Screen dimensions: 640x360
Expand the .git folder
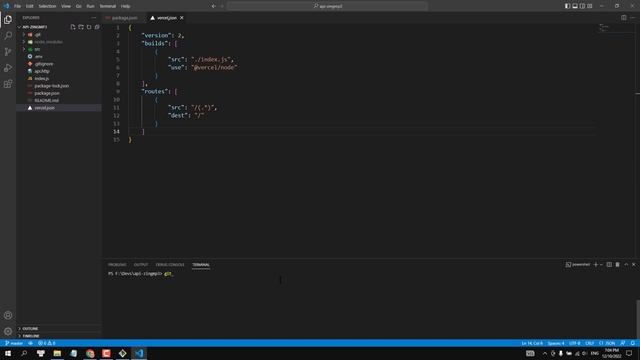24,35
